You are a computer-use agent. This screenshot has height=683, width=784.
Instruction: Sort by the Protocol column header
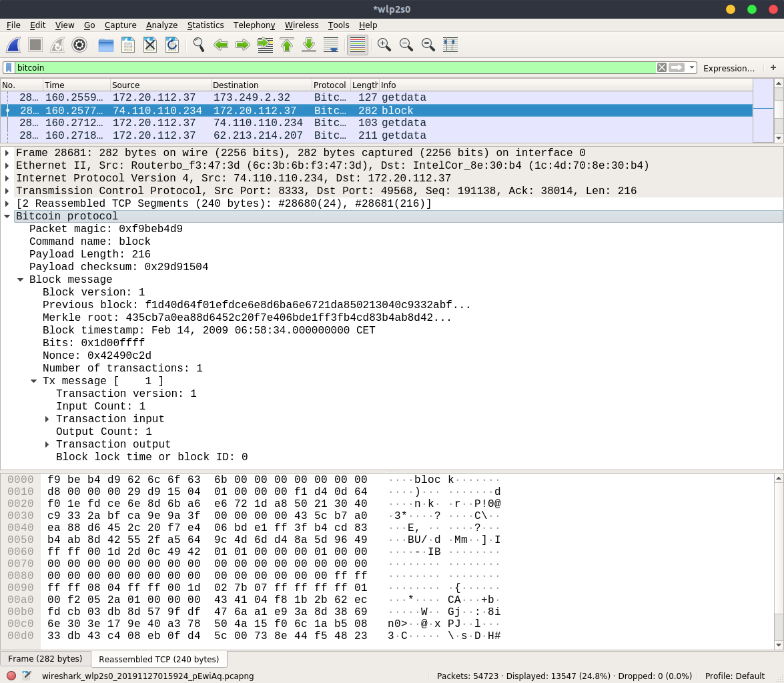pyautogui.click(x=330, y=85)
